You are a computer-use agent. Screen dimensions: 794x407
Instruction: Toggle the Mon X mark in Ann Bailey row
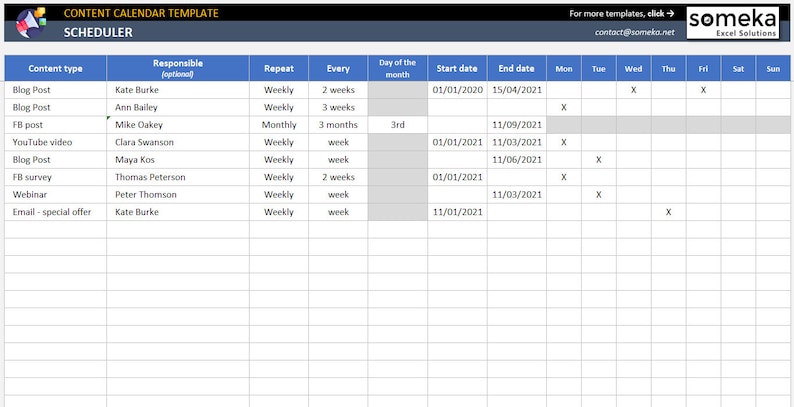click(x=564, y=107)
